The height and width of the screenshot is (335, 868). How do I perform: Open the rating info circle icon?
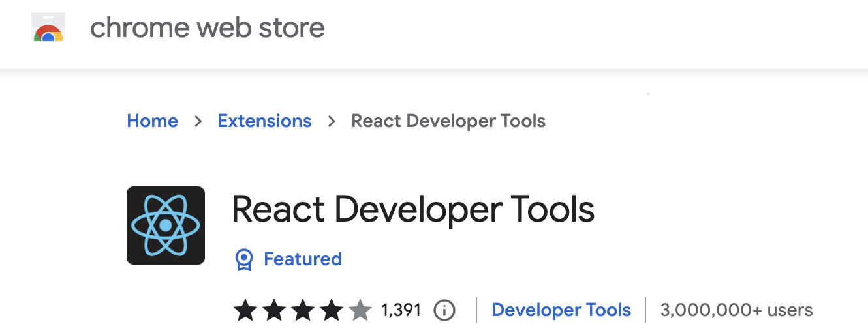[x=444, y=310]
